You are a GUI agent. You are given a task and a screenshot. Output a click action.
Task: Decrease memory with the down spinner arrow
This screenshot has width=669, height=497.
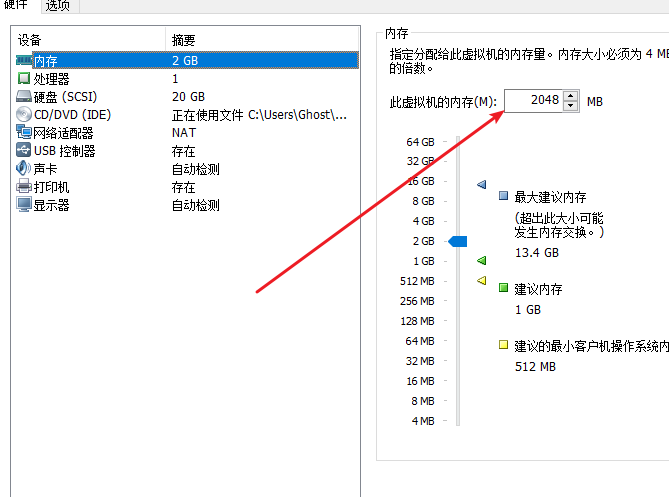pos(570,106)
